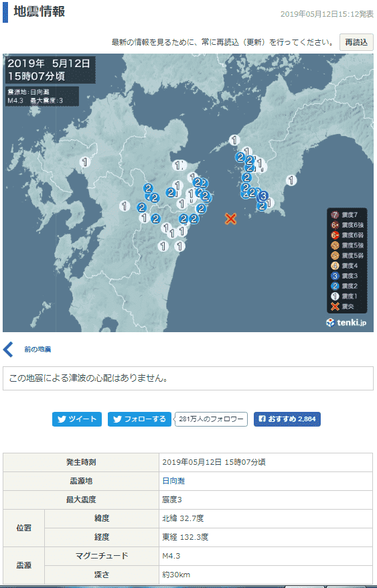Click the tenki.jp logo on map

pyautogui.click(x=346, y=323)
